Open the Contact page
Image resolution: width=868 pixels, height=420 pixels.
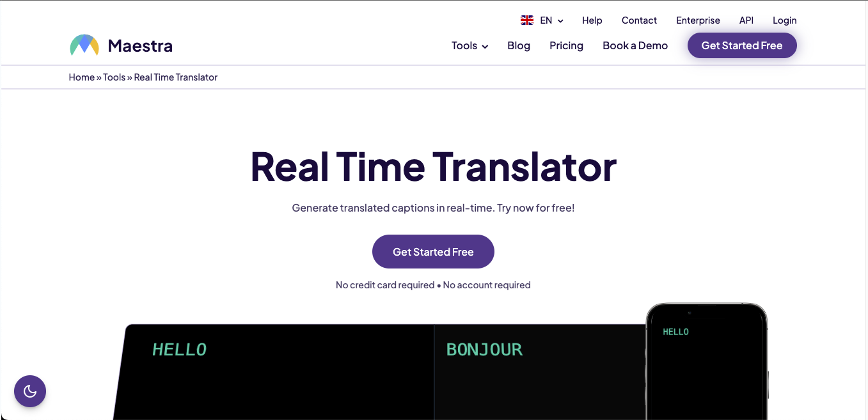point(639,20)
